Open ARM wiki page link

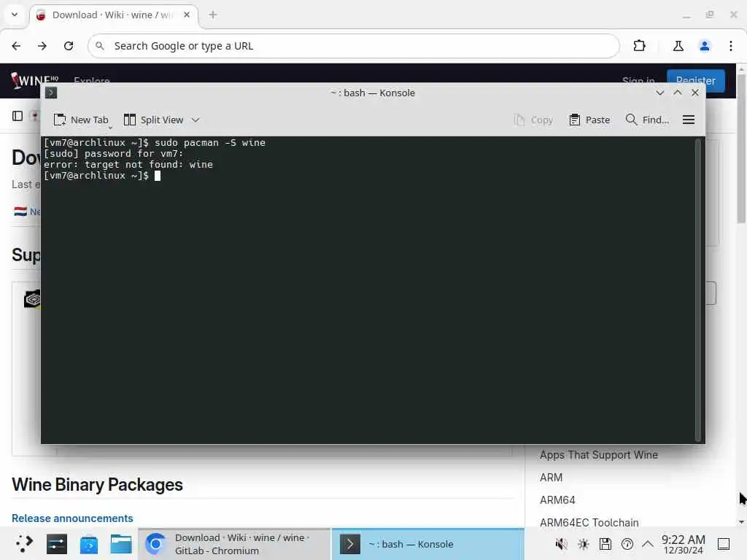551,477
